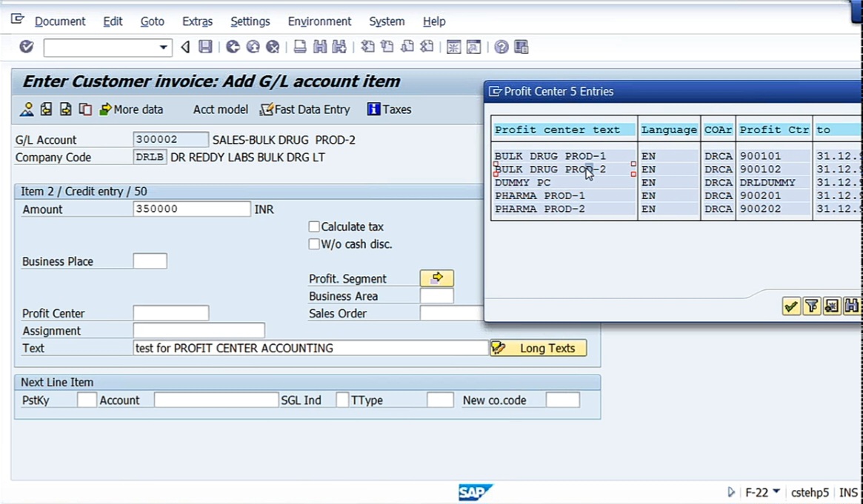863x504 pixels.
Task: Click the Display Document Overview copy icon
Action: click(85, 110)
